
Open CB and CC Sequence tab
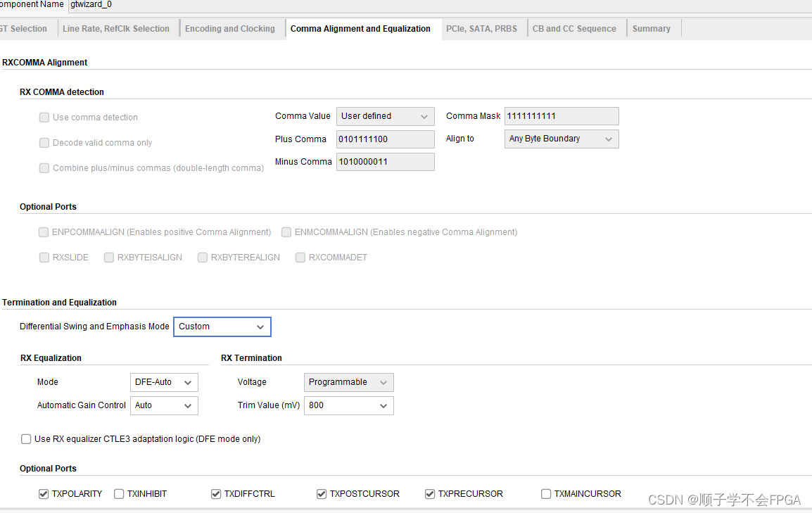coord(574,28)
